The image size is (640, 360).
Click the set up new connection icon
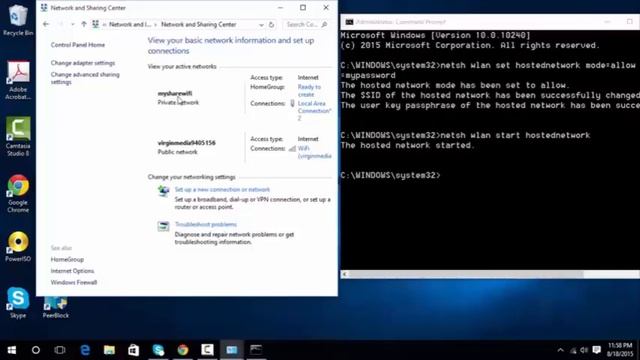coord(163,191)
